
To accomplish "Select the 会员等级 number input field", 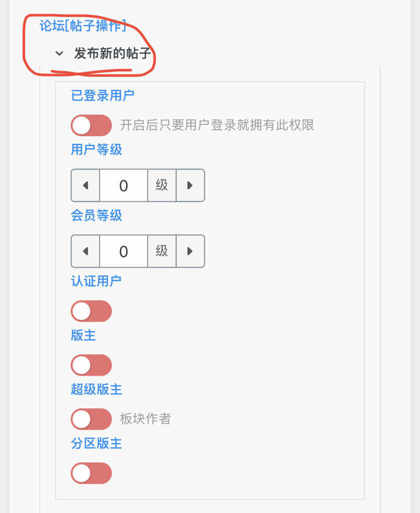I will click(123, 251).
